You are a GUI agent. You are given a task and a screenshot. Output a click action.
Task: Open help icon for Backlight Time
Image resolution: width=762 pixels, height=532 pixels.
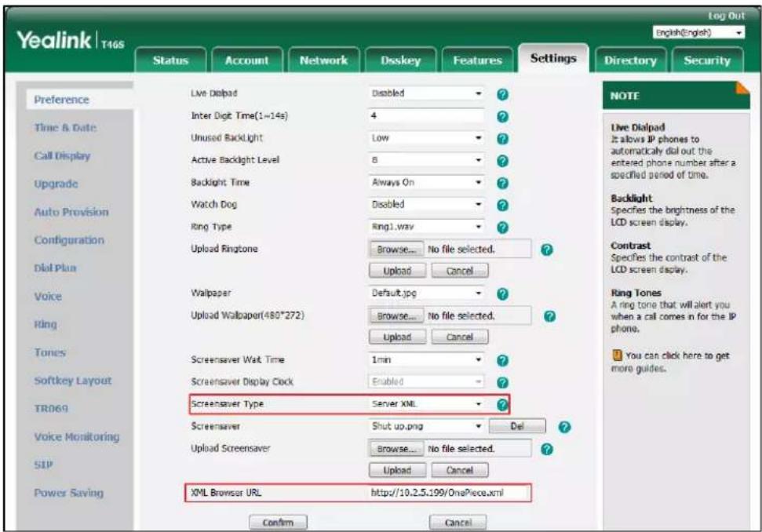point(502,183)
